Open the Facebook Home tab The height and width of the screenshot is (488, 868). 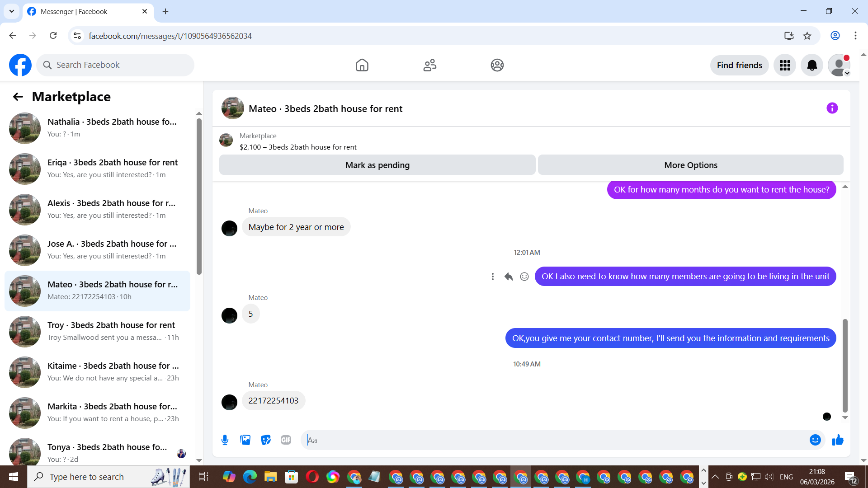[362, 66]
